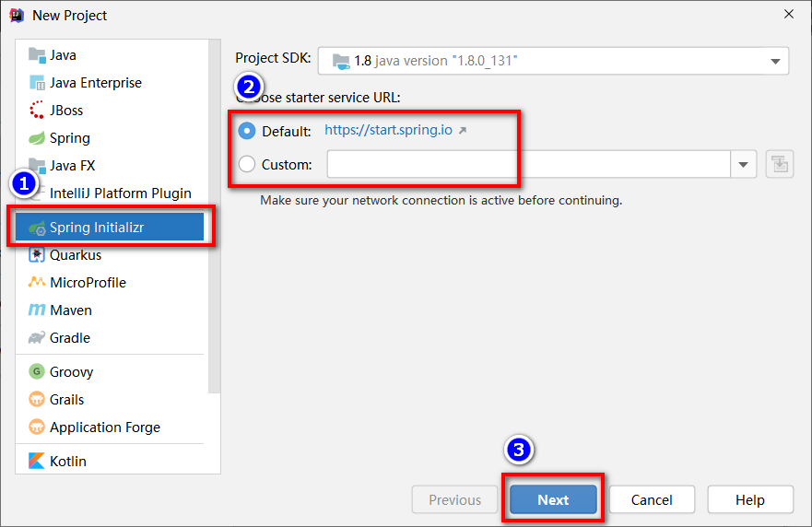The height and width of the screenshot is (527, 812).
Task: Click the Spring Initializr icon
Action: point(37,228)
